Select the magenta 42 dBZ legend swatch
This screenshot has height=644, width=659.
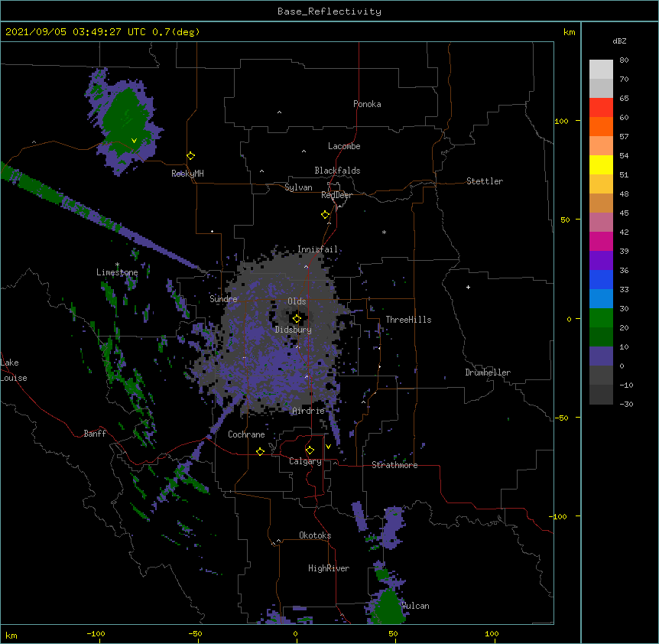(601, 241)
